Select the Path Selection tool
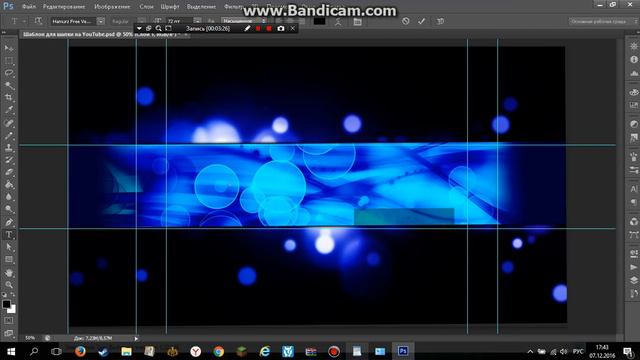 click(x=9, y=247)
